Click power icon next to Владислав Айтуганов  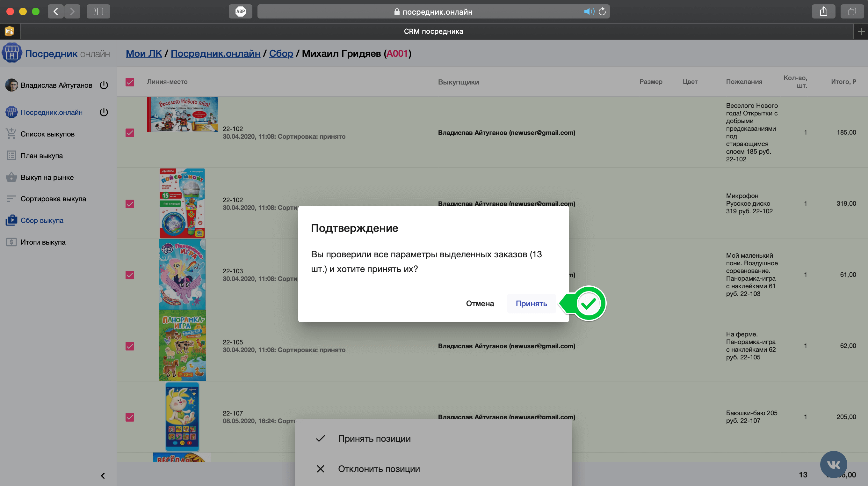(x=104, y=85)
